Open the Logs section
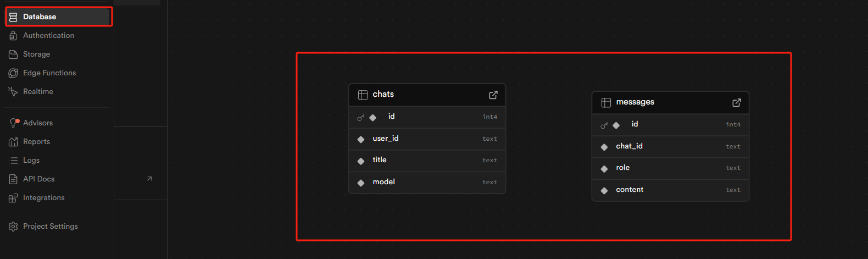The height and width of the screenshot is (259, 868). point(31,161)
